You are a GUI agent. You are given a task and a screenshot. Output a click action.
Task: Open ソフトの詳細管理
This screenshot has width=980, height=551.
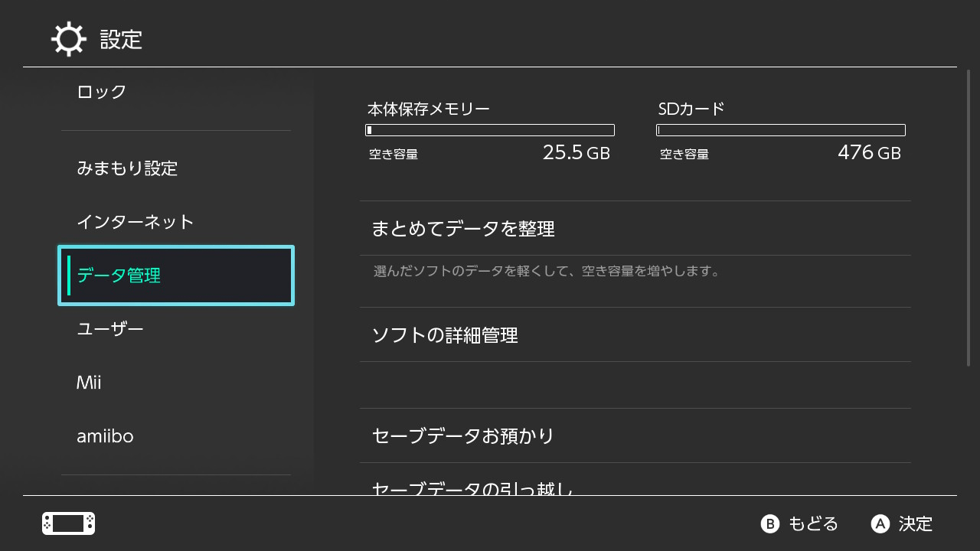click(635, 334)
